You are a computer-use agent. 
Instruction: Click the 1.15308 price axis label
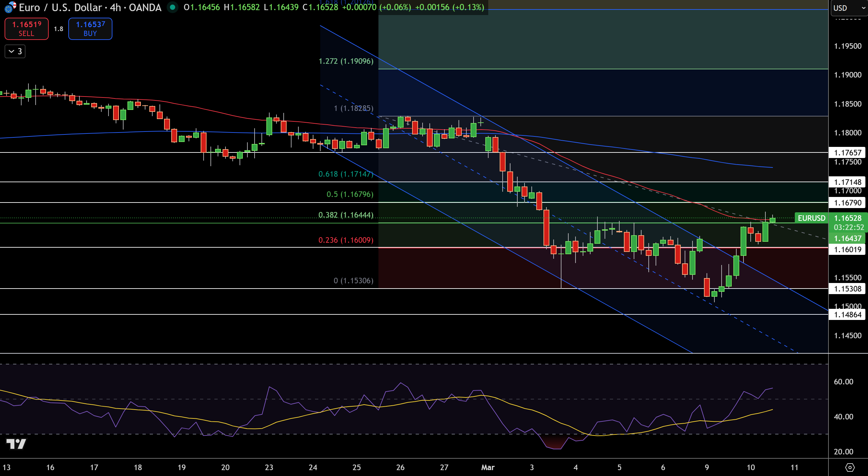[847, 289]
